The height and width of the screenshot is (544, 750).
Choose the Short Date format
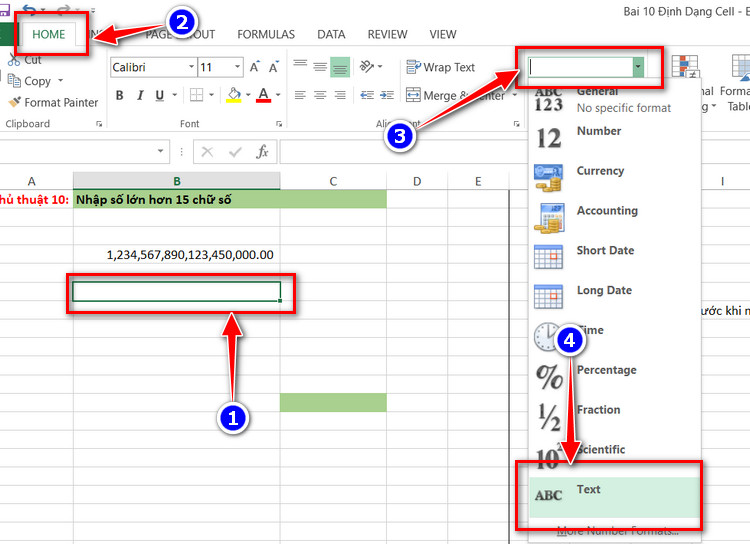615,257
